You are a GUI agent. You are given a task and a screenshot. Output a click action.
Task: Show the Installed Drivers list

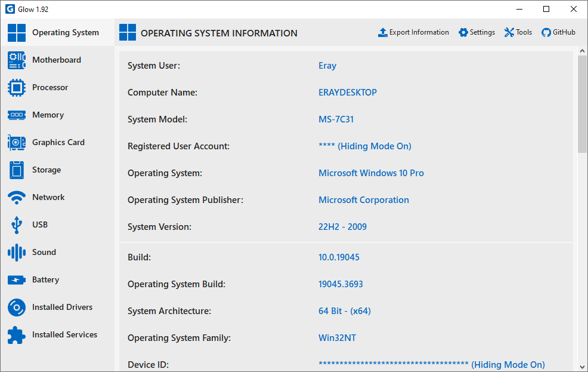[57, 308]
